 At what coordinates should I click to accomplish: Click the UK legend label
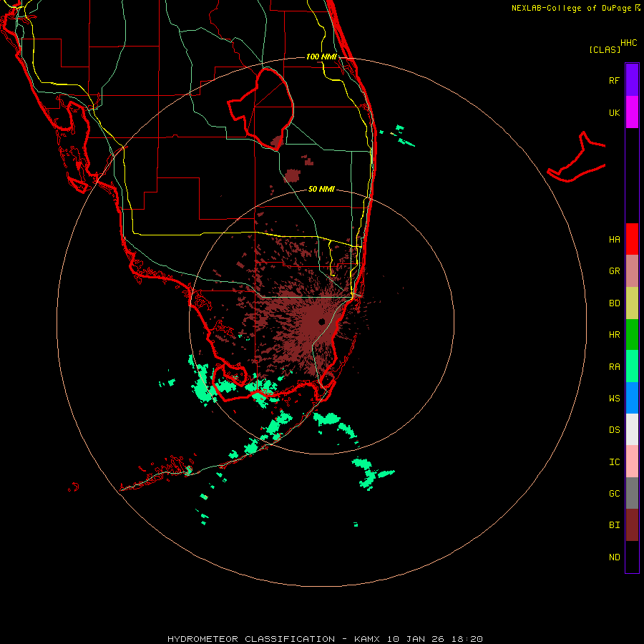(614, 112)
